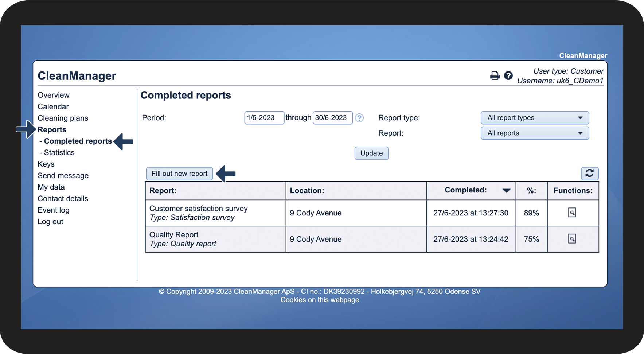Screen dimensions: 644x354
Task: Click the Functions column header
Action: 573,191
